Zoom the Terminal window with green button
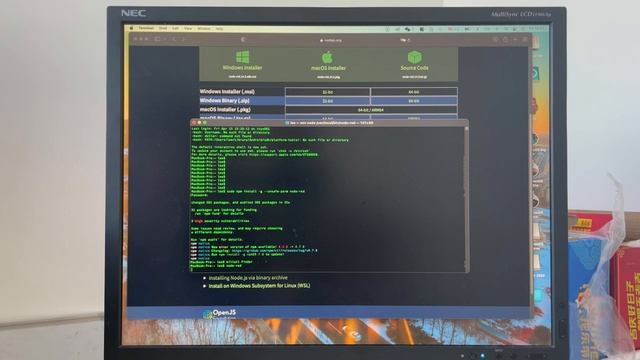This screenshot has width=640, height=360. pos(204,122)
